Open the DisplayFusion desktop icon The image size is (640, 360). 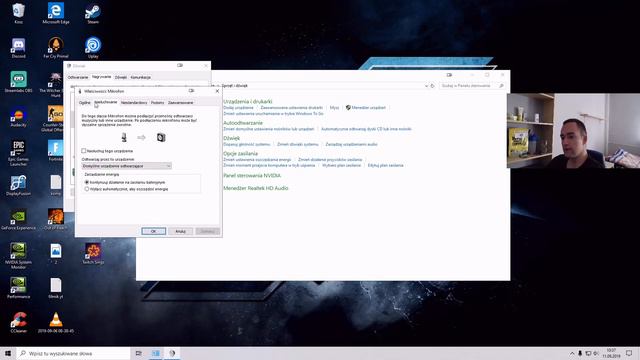tap(18, 185)
